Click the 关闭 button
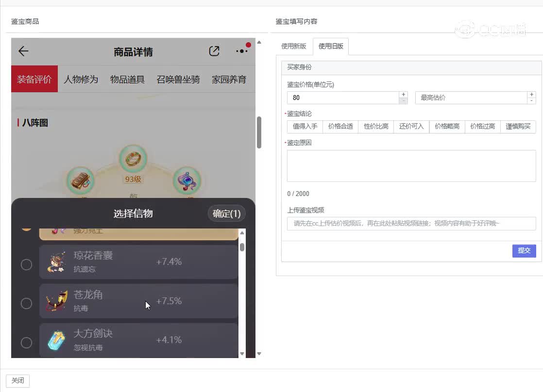543x392 pixels. click(17, 380)
